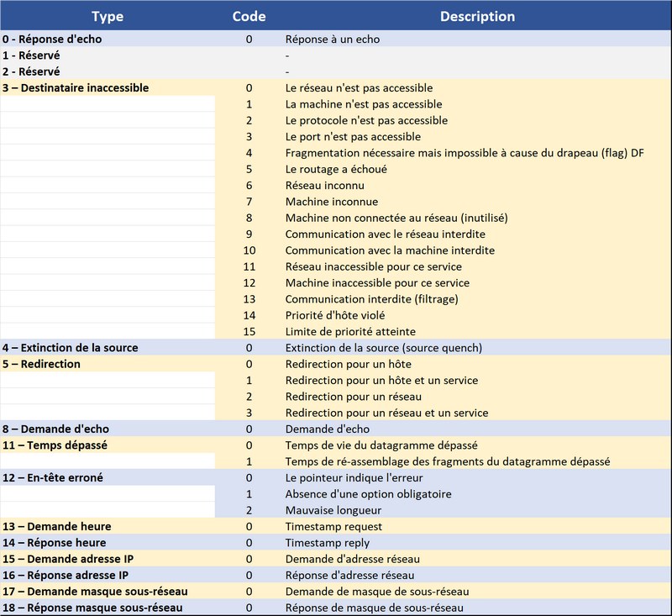This screenshot has width=672, height=616.
Task: Select "Redirection pour un réseau et un service"
Action: click(386, 413)
